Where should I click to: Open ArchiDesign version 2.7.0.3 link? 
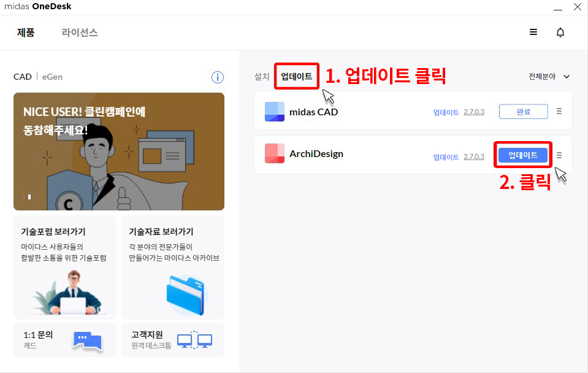pos(474,156)
